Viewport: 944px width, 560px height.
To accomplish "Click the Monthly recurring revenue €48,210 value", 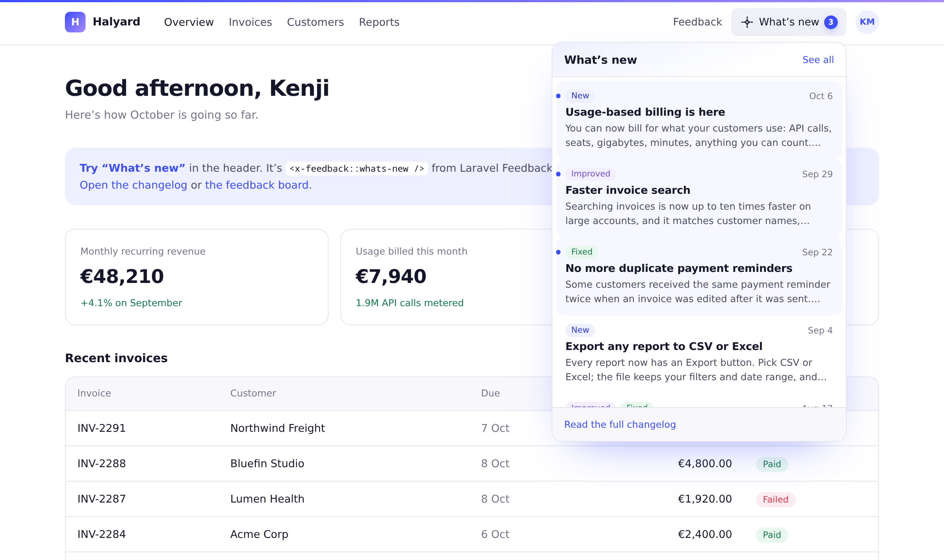I will pyautogui.click(x=122, y=276).
